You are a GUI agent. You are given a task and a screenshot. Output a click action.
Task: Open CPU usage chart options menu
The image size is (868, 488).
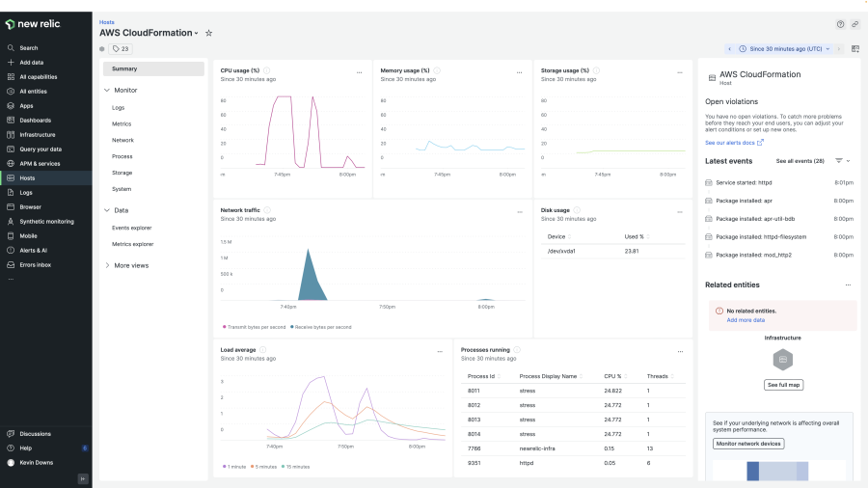[360, 72]
